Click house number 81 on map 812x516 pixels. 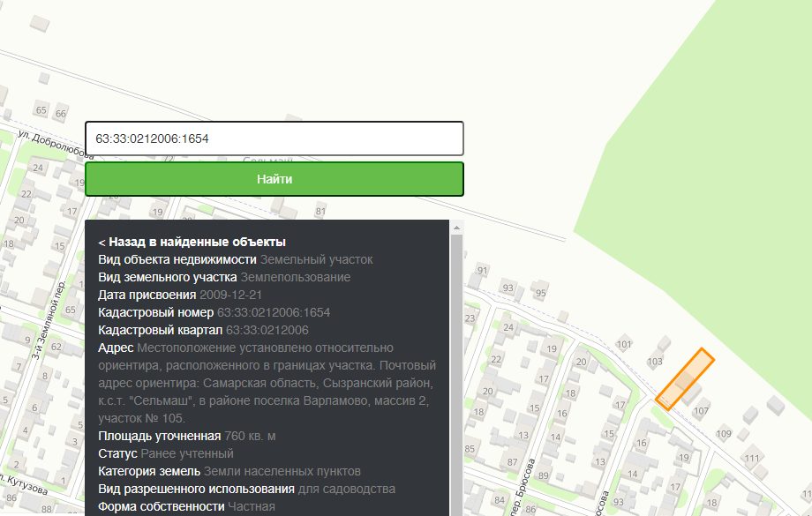coord(320,211)
